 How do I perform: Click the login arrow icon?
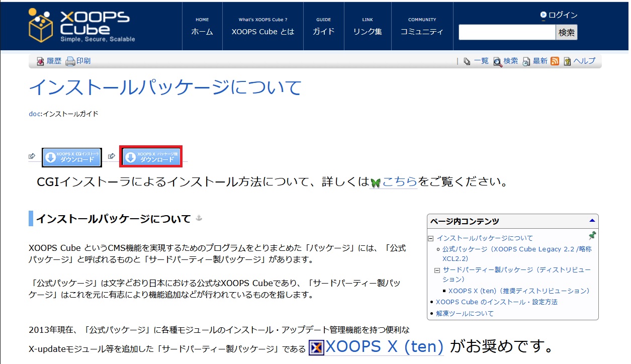pyautogui.click(x=544, y=15)
